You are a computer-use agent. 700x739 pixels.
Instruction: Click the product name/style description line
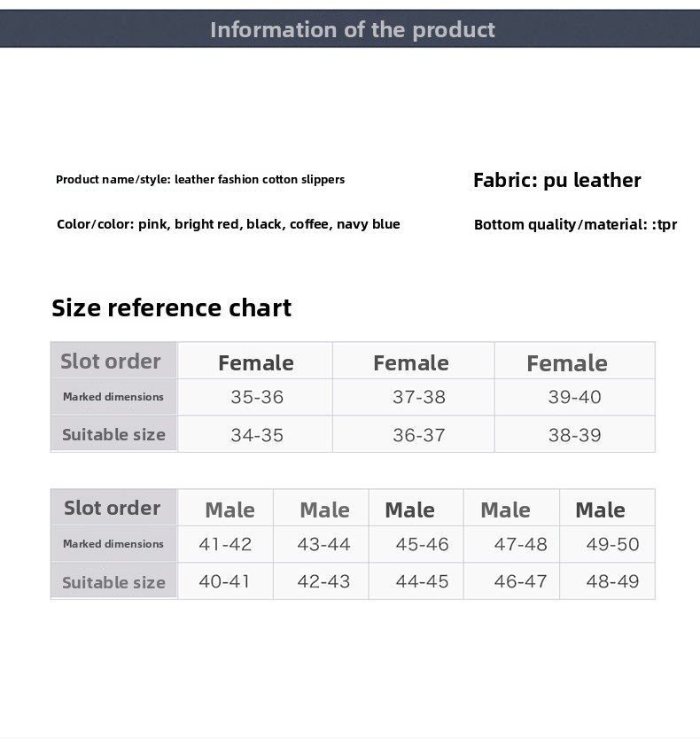(200, 180)
